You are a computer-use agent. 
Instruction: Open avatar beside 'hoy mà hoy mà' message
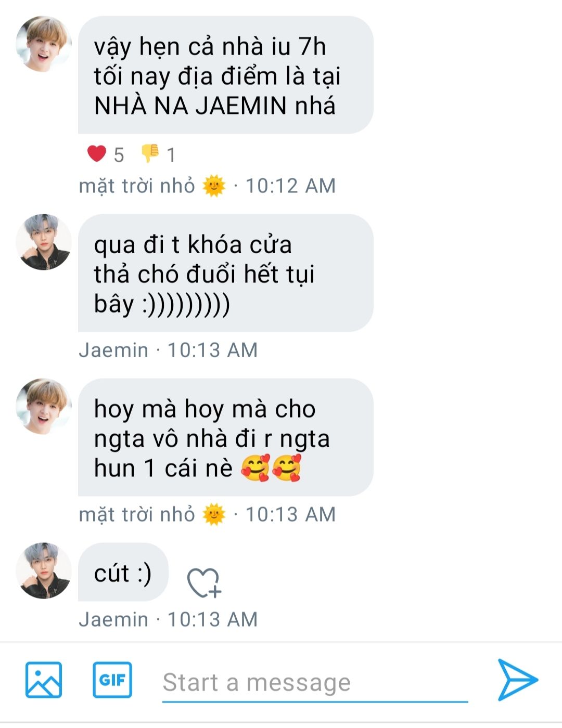(44, 406)
